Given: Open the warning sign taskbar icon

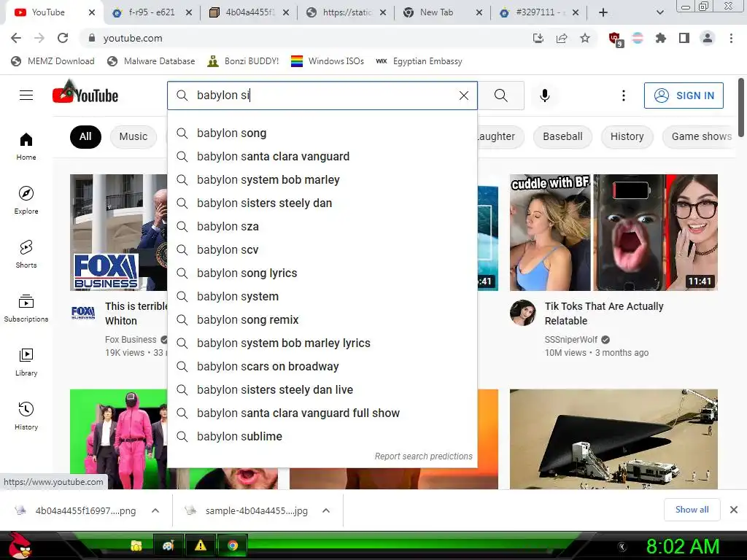Looking at the screenshot, I should (x=201, y=545).
